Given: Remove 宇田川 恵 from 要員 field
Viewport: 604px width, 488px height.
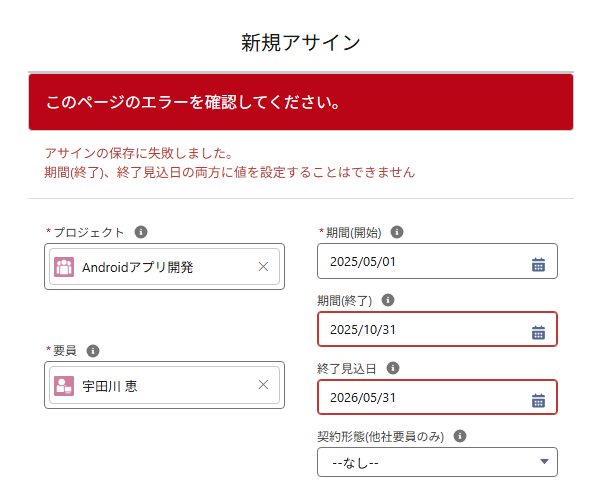Looking at the screenshot, I should tap(263, 385).
